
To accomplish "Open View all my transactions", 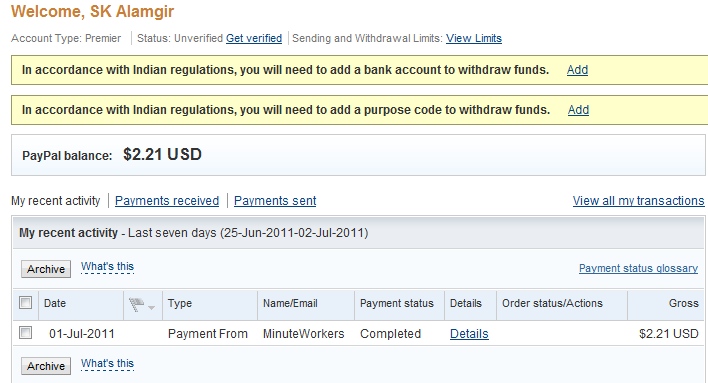I will 638,201.
